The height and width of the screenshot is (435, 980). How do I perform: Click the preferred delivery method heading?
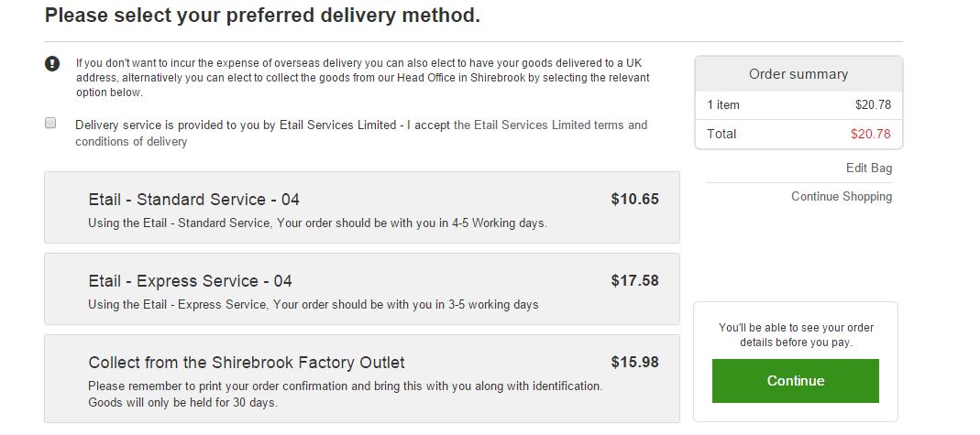click(x=262, y=16)
